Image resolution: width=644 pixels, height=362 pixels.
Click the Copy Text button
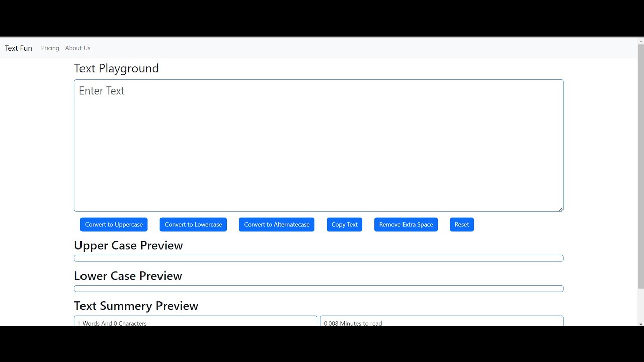pos(345,225)
